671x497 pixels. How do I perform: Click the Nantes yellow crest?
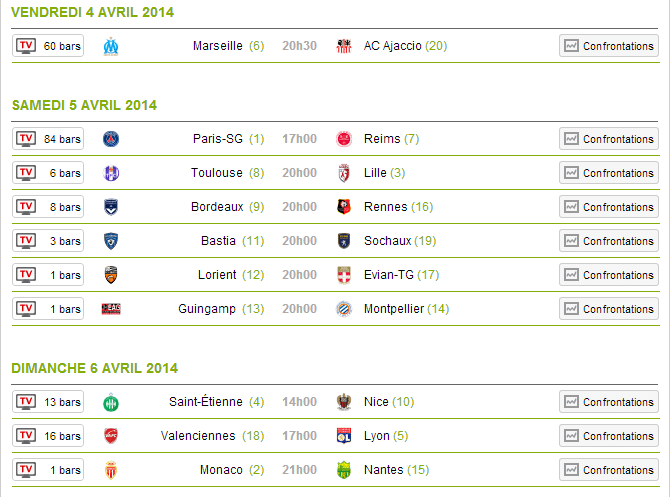point(344,470)
